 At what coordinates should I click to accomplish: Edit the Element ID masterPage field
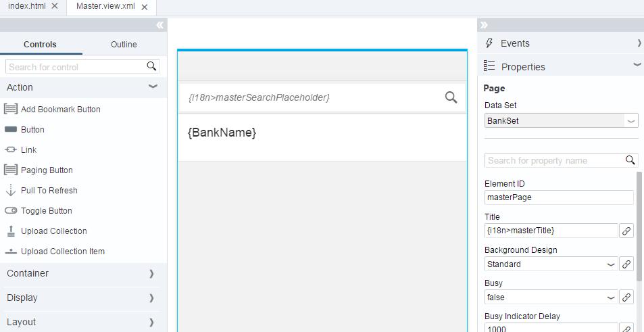click(x=559, y=197)
